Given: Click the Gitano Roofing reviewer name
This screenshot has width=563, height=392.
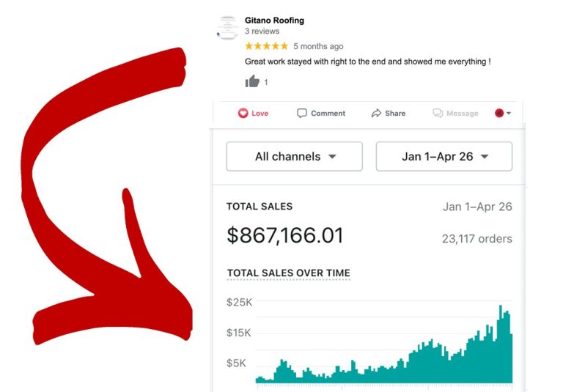Looking at the screenshot, I should click(x=274, y=21).
